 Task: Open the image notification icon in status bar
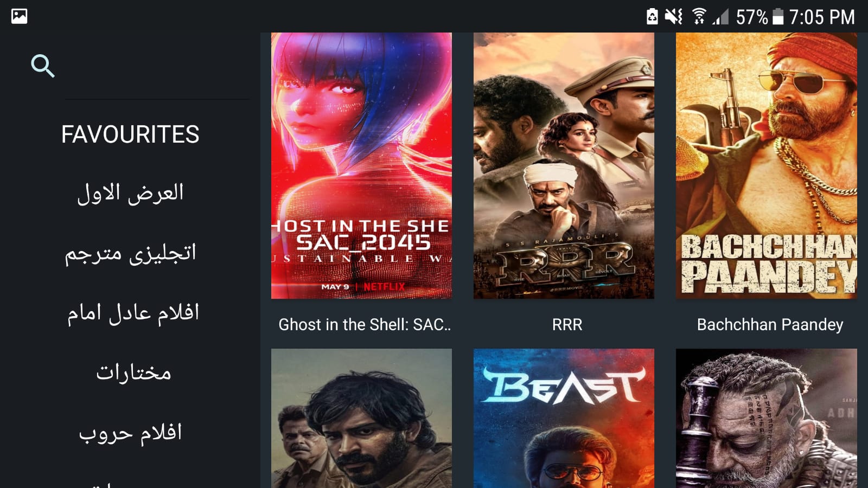[20, 16]
